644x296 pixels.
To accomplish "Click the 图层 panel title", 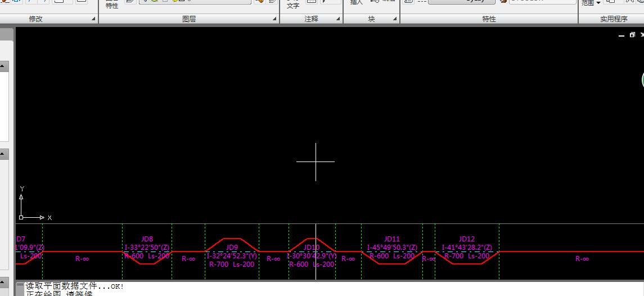I will point(189,19).
